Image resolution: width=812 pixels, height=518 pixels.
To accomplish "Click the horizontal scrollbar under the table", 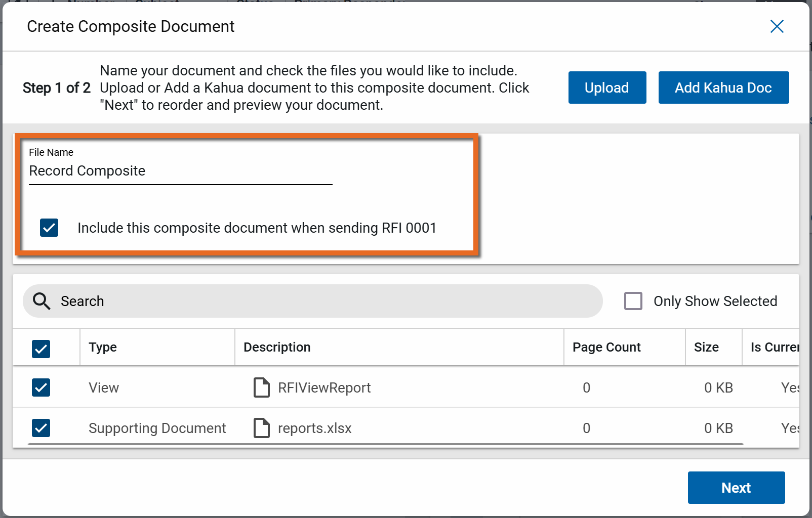I will pos(385,444).
